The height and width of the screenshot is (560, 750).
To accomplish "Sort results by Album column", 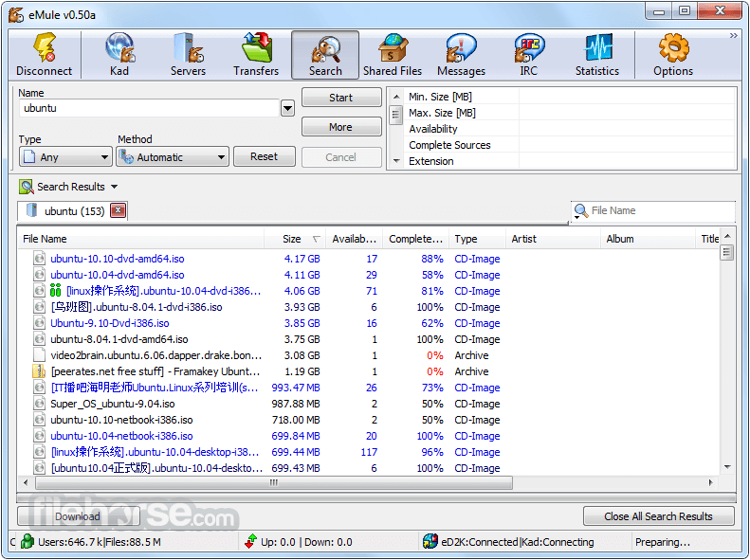I will click(x=648, y=239).
